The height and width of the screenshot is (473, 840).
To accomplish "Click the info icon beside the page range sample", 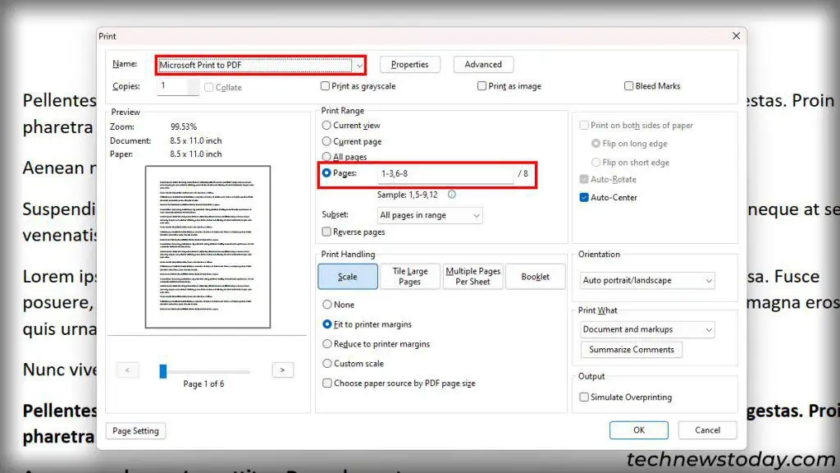I will click(452, 194).
